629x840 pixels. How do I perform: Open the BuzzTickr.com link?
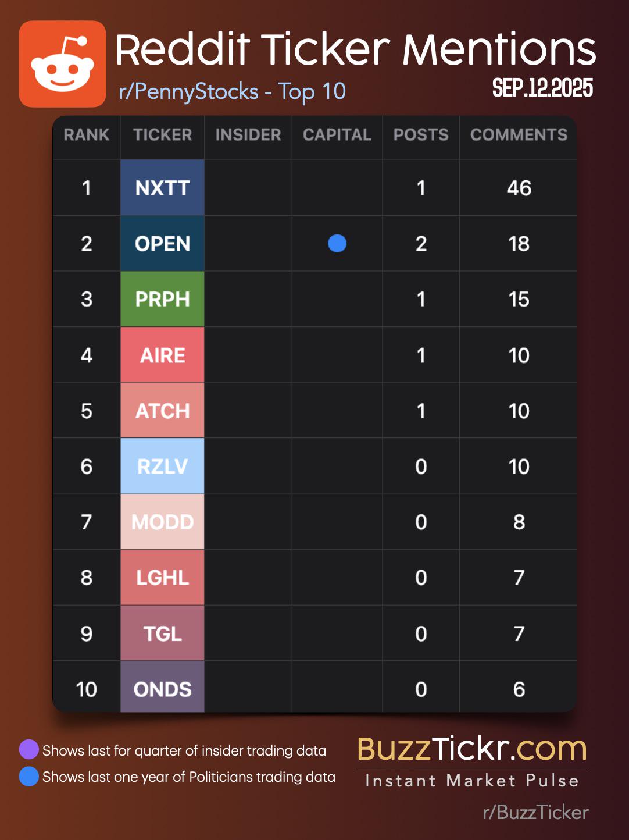pos(471,749)
